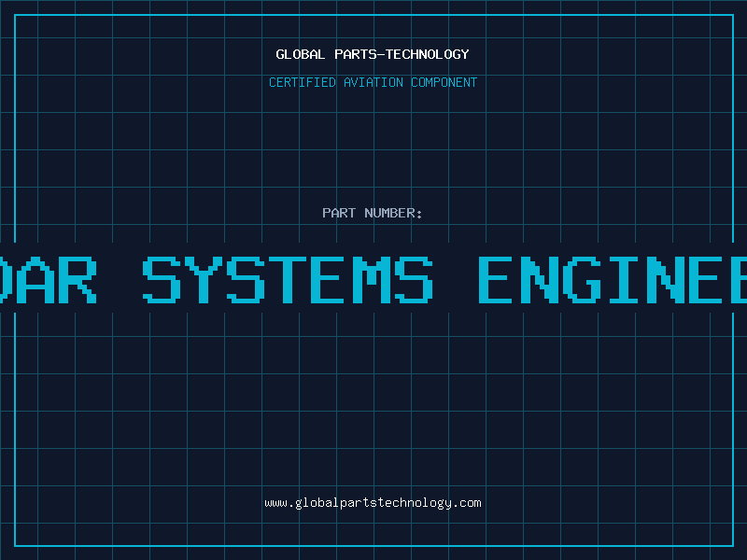This screenshot has width=747, height=560.
Task: Click the 'CERTIFIED AVIATION COMPONENT' subtitle
Action: [x=373, y=82]
